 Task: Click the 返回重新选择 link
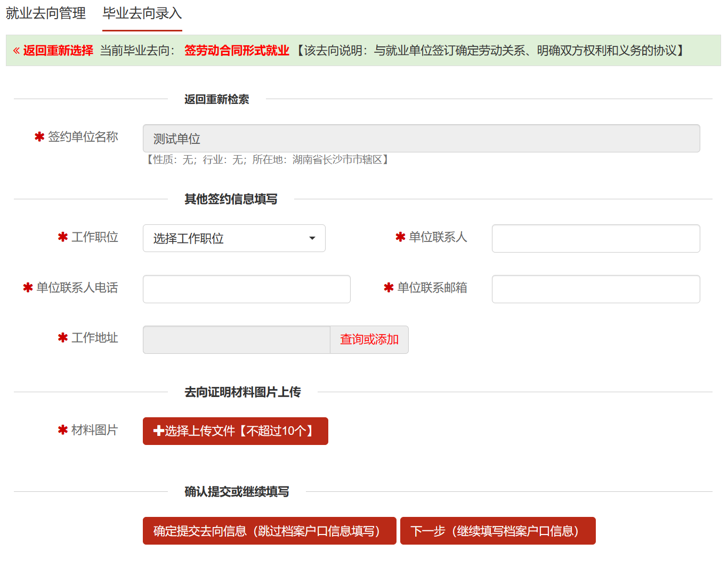(x=58, y=51)
